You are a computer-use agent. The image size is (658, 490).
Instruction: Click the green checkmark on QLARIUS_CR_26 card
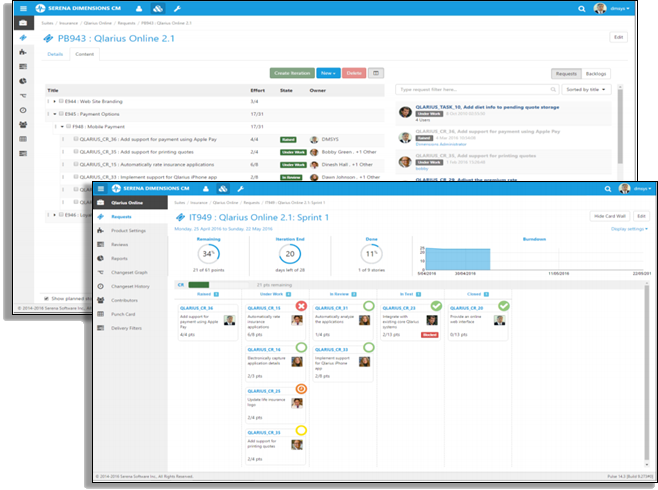[x=504, y=305]
